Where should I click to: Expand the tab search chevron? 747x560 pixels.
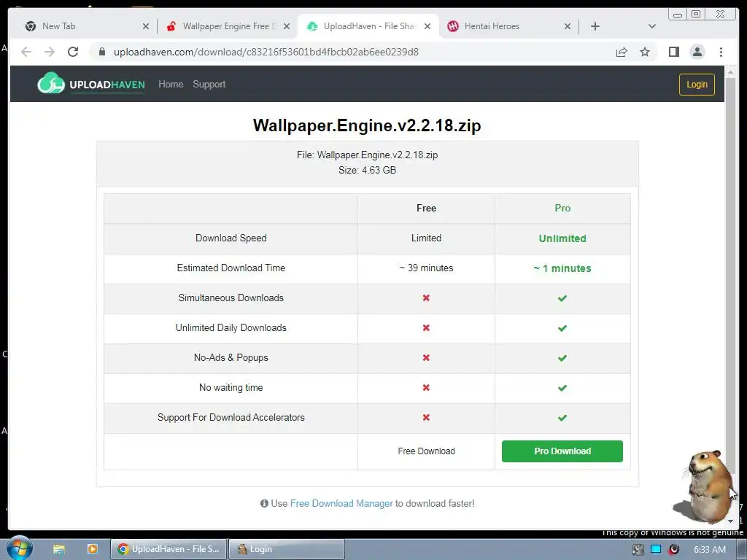click(652, 26)
